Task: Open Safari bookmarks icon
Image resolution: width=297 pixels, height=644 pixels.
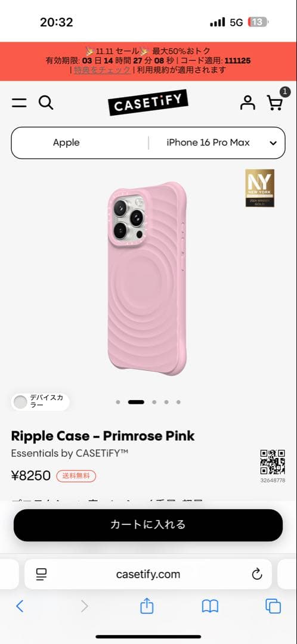Action: tap(210, 606)
